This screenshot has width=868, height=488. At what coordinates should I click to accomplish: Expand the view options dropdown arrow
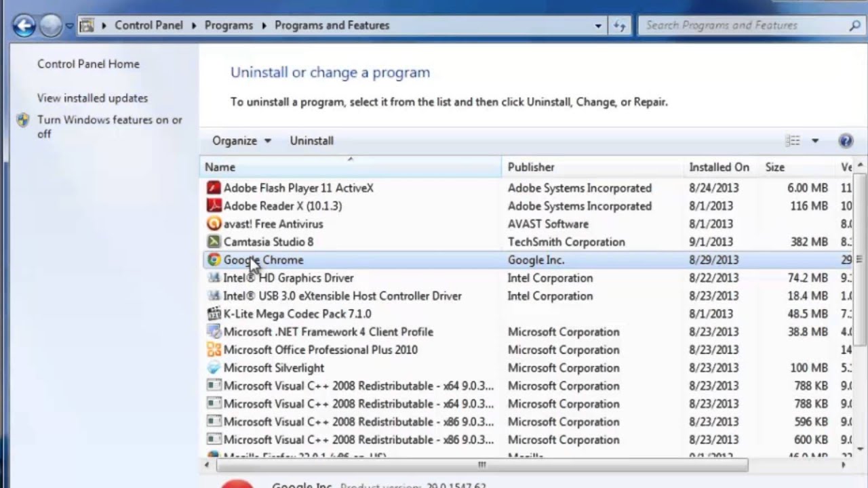click(815, 141)
